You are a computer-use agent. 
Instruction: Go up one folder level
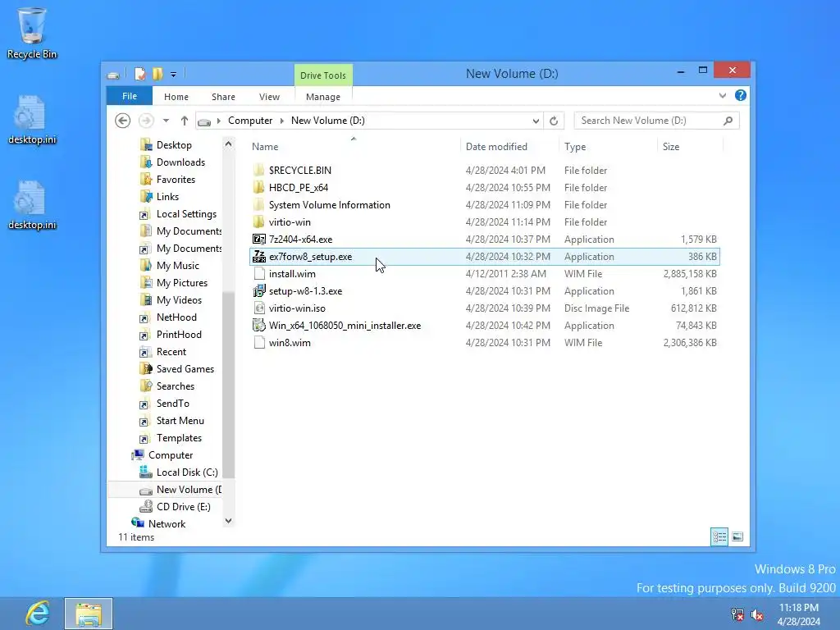(185, 121)
